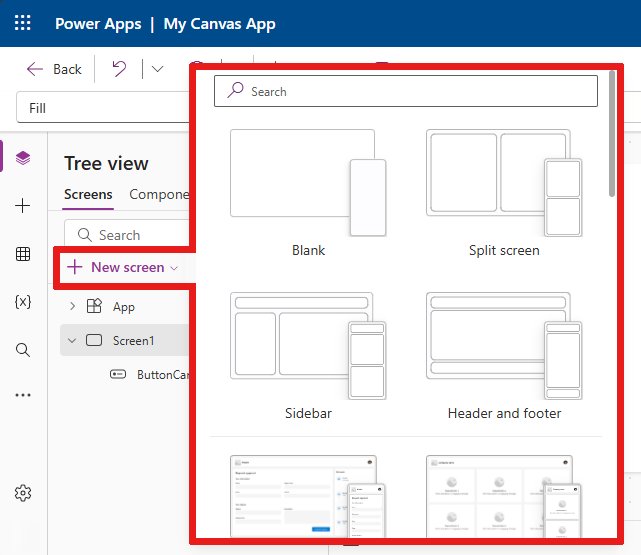Open the Settings gear icon
This screenshot has height=555, width=641.
point(23,493)
